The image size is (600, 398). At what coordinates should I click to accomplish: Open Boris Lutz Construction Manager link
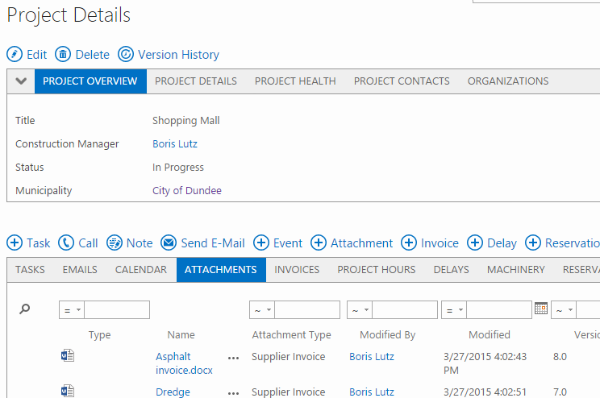click(175, 144)
